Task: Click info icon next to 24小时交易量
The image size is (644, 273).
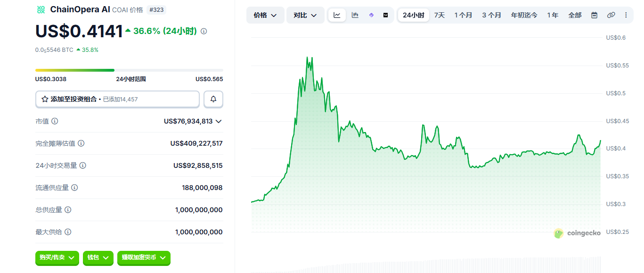Action: tap(83, 165)
